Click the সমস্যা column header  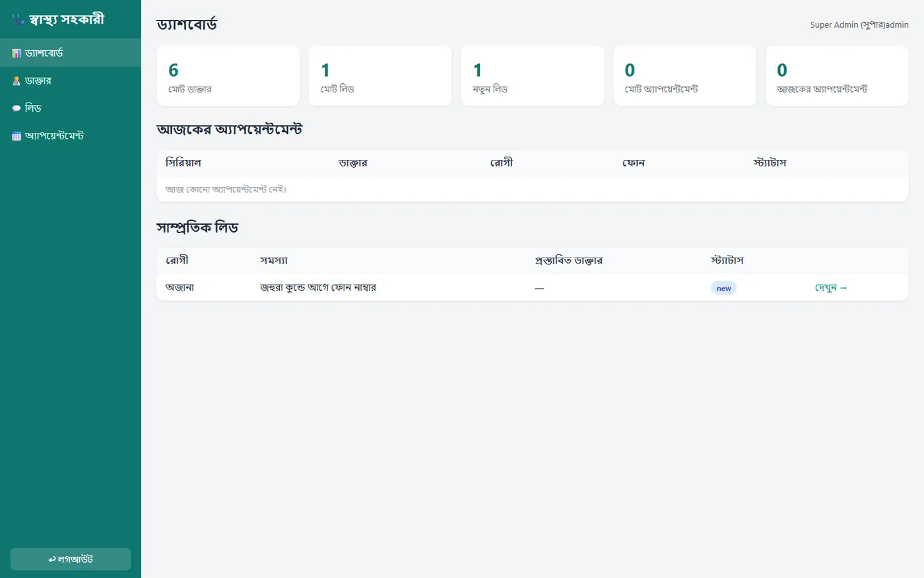coord(274,260)
